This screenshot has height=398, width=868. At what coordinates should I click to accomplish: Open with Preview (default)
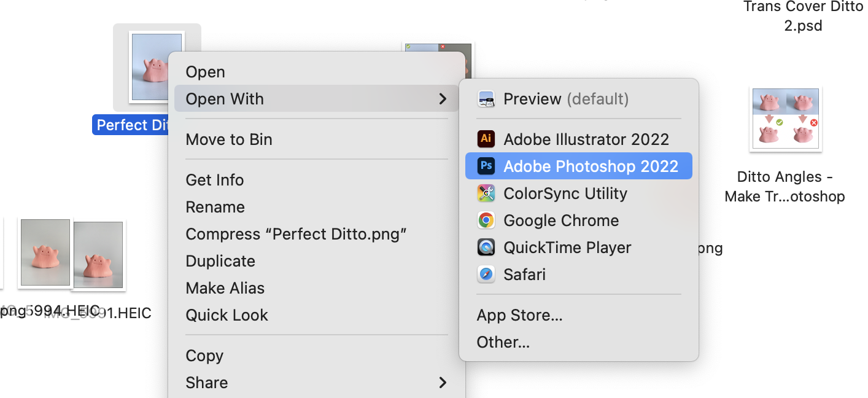click(x=579, y=99)
